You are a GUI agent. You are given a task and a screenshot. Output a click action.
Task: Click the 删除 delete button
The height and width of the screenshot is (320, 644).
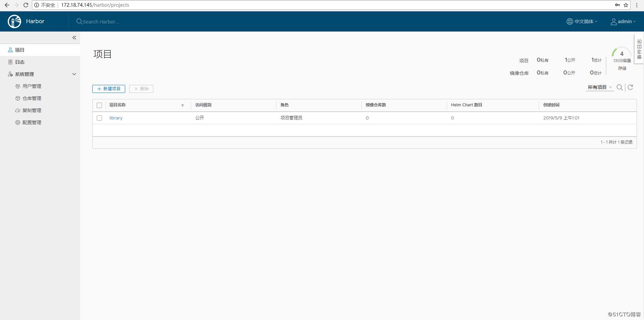point(141,89)
